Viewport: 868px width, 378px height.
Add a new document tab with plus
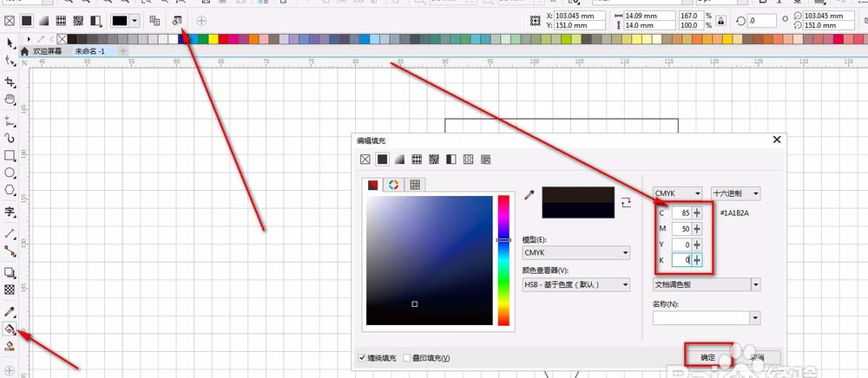click(x=123, y=51)
